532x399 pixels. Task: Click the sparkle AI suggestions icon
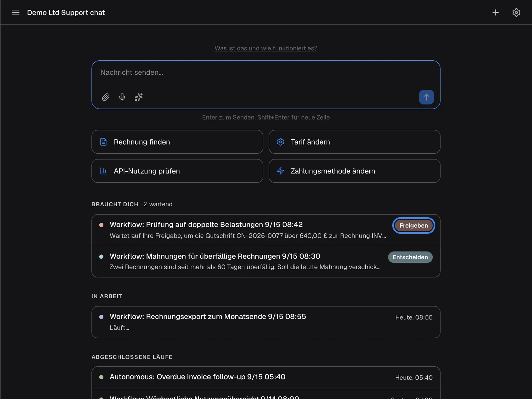(139, 97)
